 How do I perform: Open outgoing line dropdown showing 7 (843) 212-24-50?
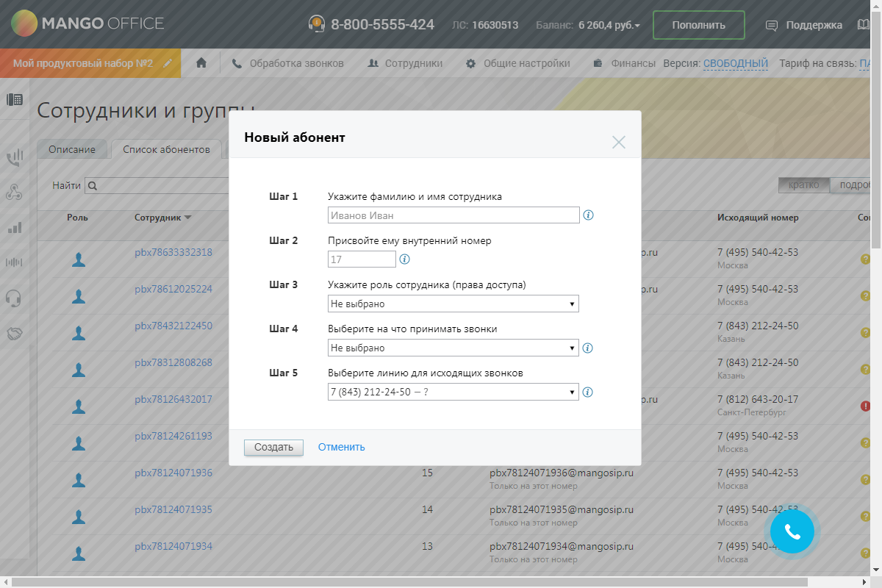[453, 392]
